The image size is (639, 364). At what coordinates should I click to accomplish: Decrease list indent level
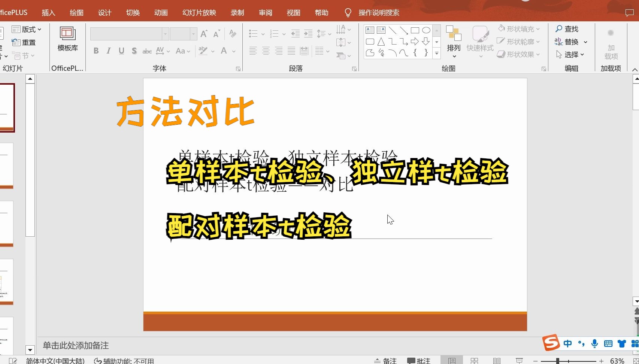(x=295, y=34)
